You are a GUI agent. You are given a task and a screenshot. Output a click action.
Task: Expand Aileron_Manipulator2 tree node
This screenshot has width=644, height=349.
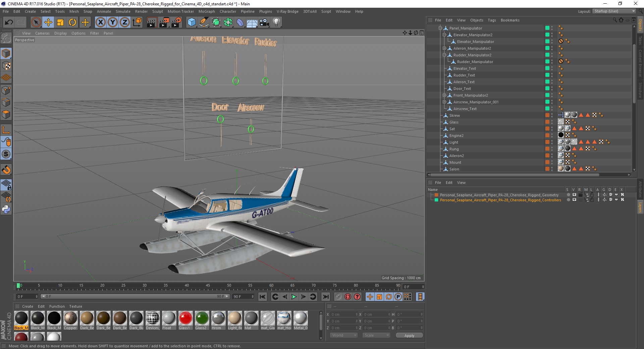444,48
